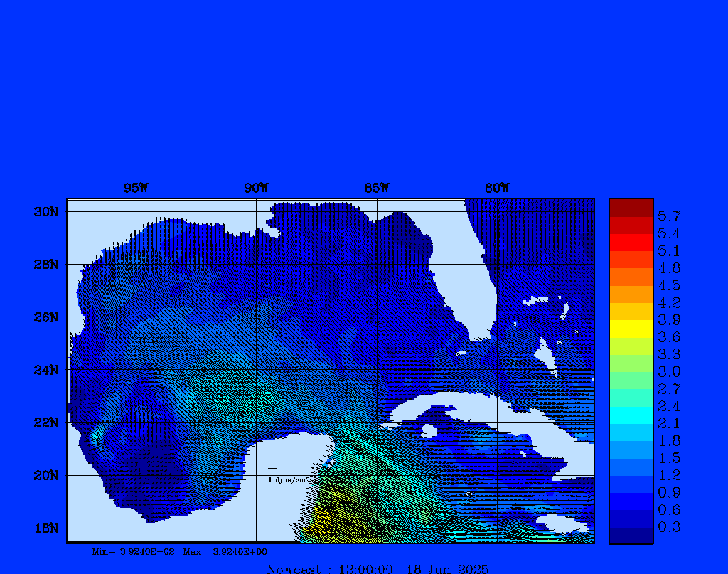This screenshot has height=574, width=728.
Task: Select the 24N latitude label
Action: pos(45,370)
